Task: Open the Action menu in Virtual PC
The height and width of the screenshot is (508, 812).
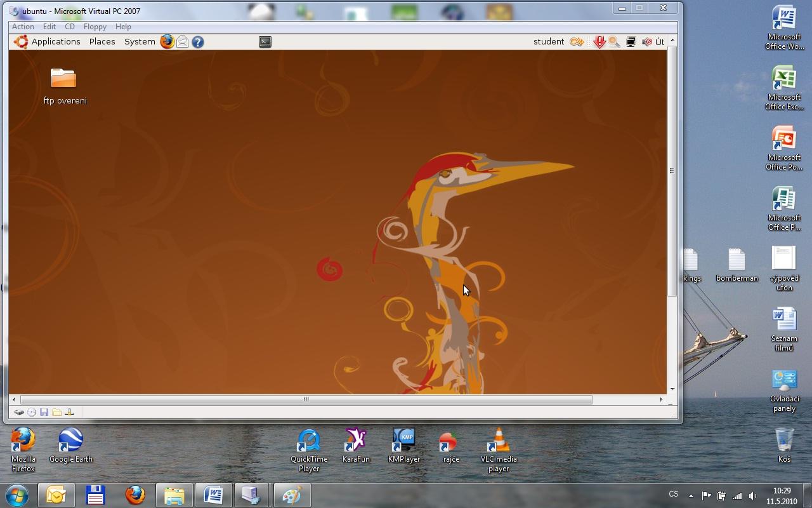Action: [x=23, y=27]
